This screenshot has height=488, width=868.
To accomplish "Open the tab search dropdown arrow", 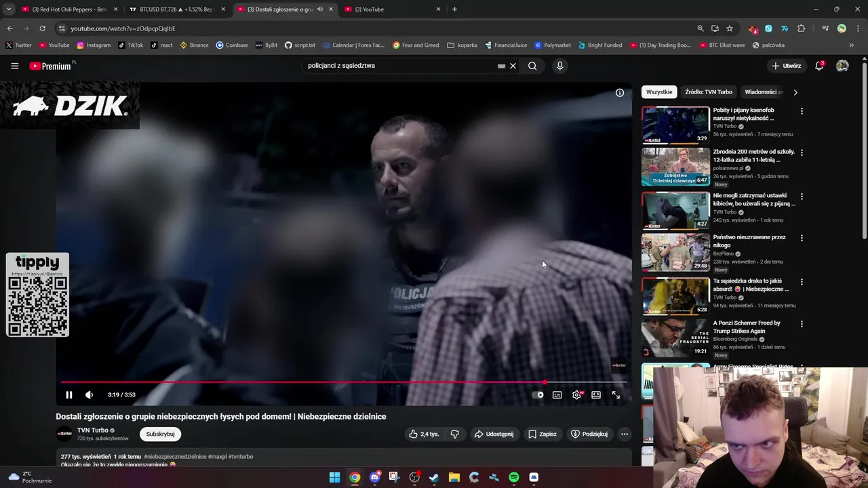I will coord(9,9).
